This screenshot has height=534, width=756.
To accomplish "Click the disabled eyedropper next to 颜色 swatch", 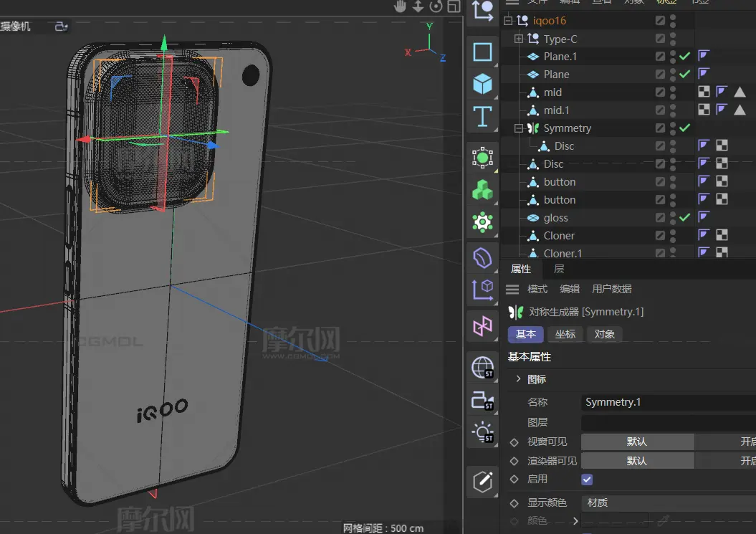I will [664, 520].
